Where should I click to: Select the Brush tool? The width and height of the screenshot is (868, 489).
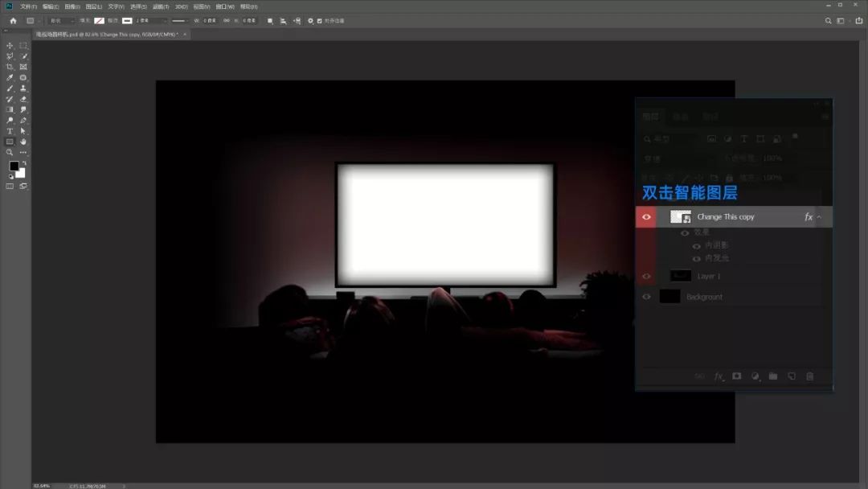pyautogui.click(x=10, y=88)
